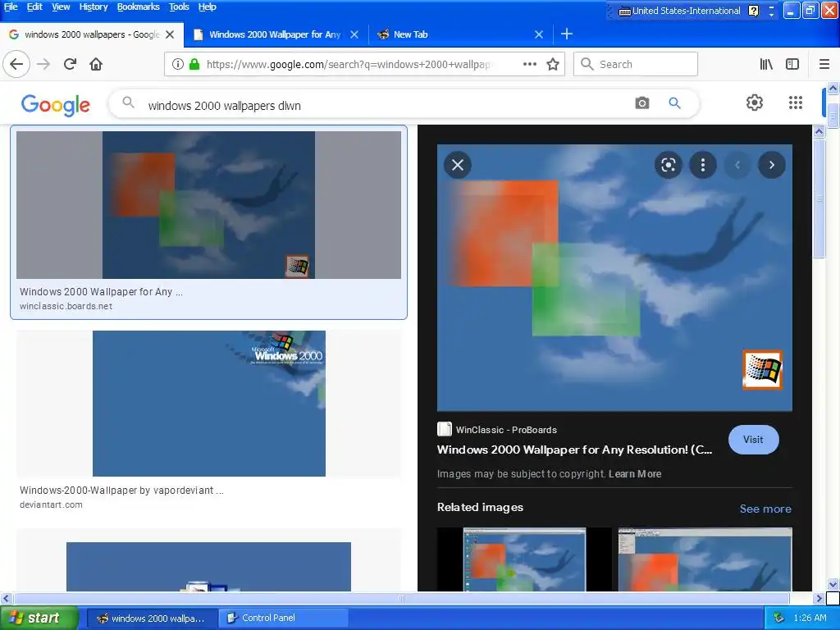Open the Firefox hamburger menu
The image size is (840, 630).
pyautogui.click(x=824, y=64)
